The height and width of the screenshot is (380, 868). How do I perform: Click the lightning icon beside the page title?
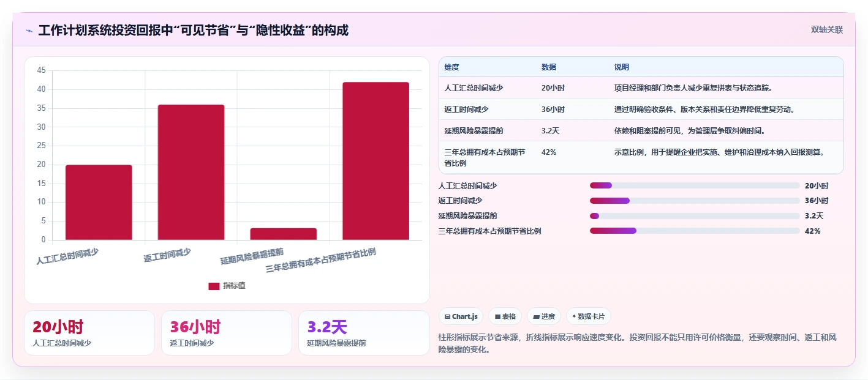click(29, 31)
